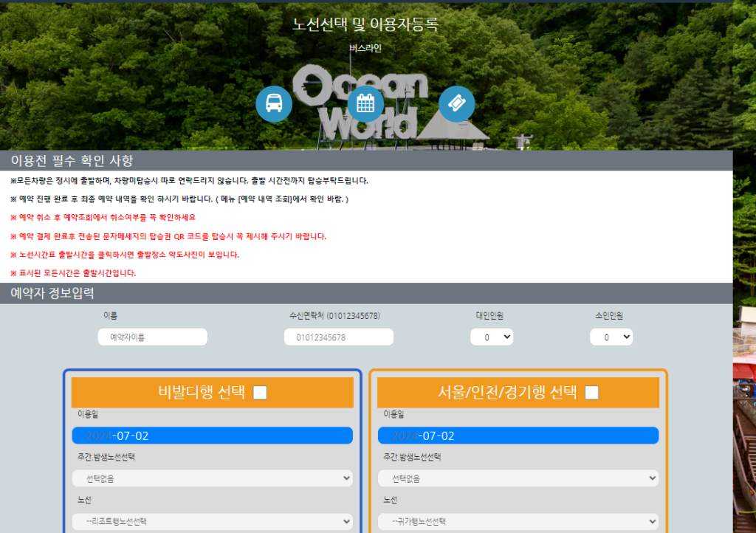This screenshot has width=756, height=533.
Task: Select the date field in the 서울/인천/경기행 panel
Action: tap(518, 435)
